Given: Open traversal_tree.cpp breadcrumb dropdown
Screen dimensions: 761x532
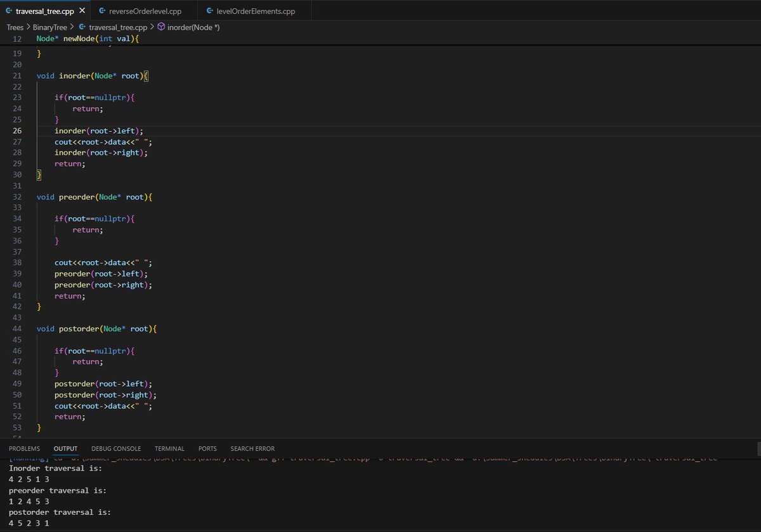Looking at the screenshot, I should point(118,27).
